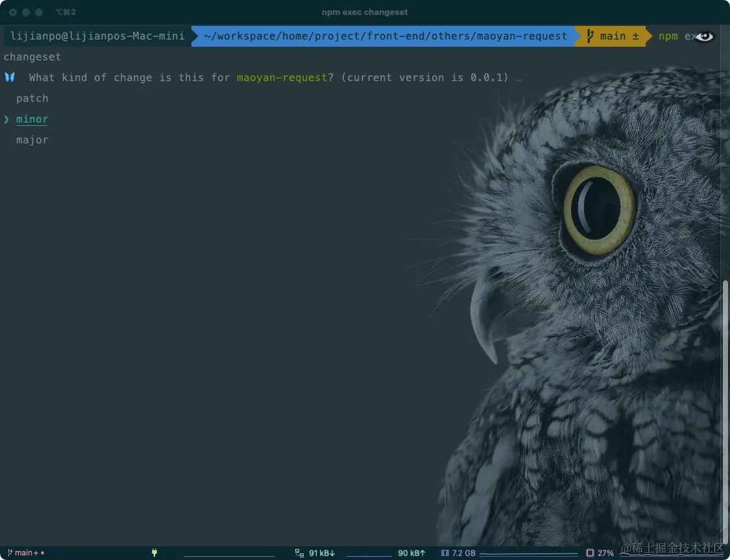
Task: Click the 91 kB download speed
Action: 322,553
